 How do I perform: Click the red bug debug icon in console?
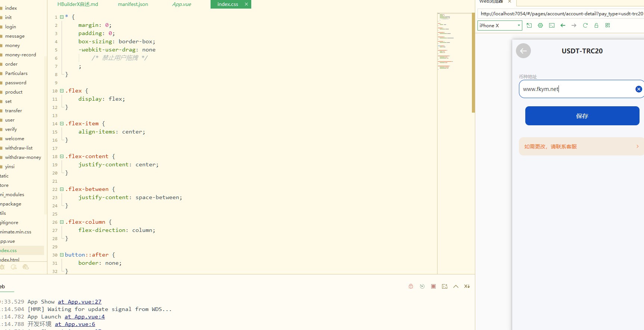tap(411, 286)
